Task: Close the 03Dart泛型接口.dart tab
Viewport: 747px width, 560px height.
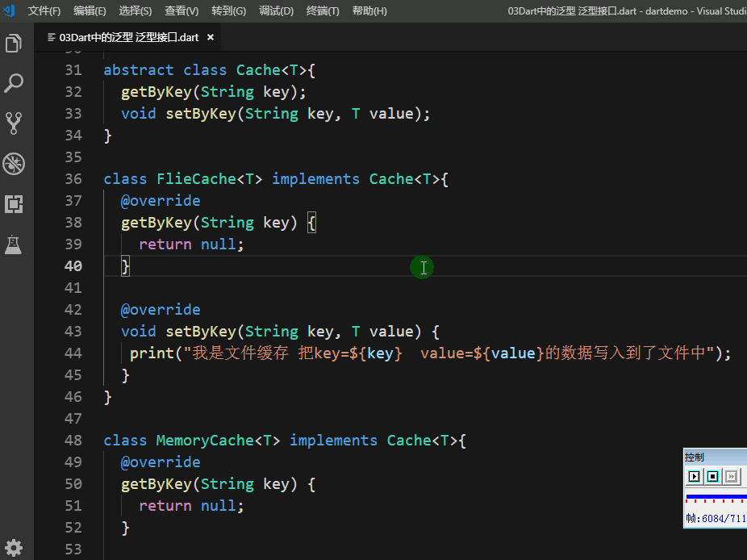Action: tap(210, 37)
